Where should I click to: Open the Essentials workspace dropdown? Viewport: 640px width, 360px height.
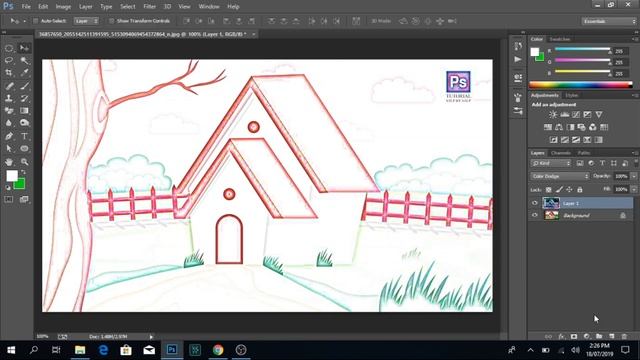(x=609, y=21)
